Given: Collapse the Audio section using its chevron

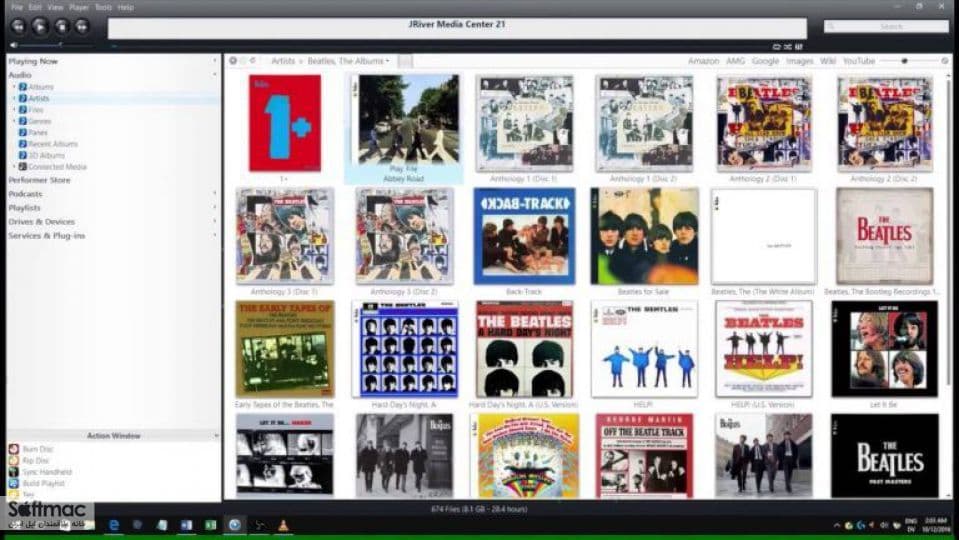Looking at the screenshot, I should pyautogui.click(x=215, y=75).
